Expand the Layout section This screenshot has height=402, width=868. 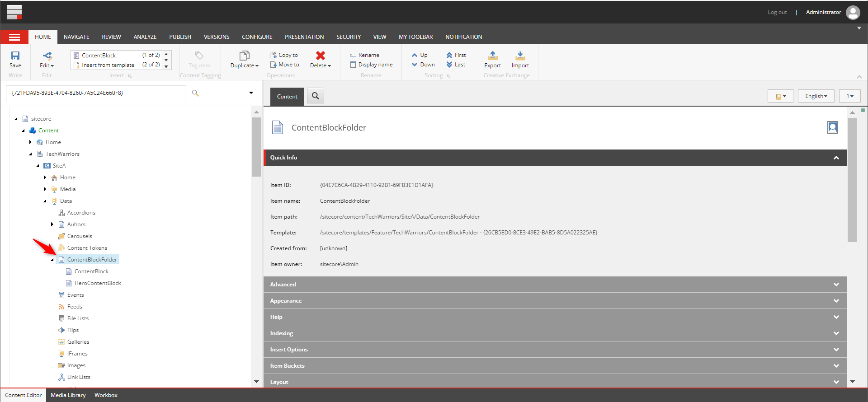(836, 382)
